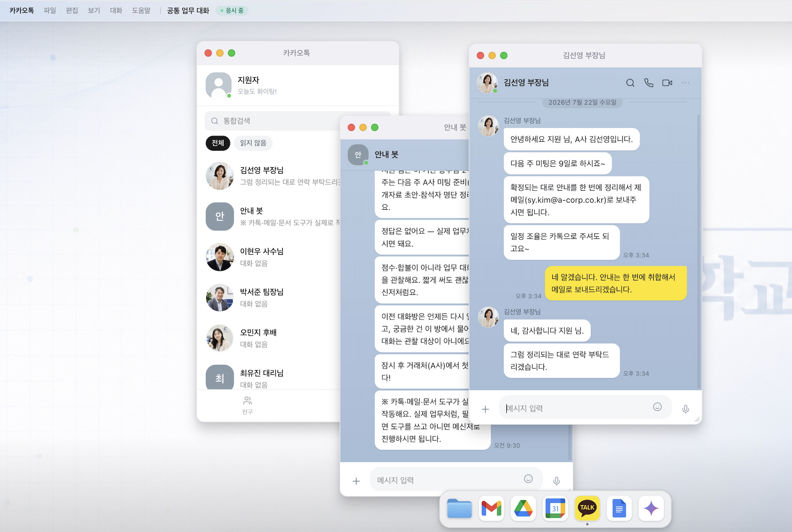Viewport: 792px width, 532px height.
Task: Open the 편집 menu
Action: [x=72, y=10]
